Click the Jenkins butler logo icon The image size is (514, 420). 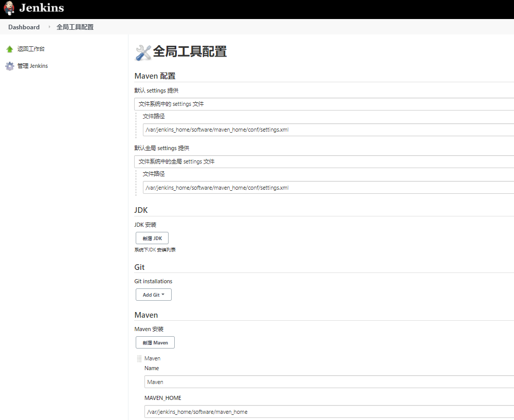[x=9, y=8]
